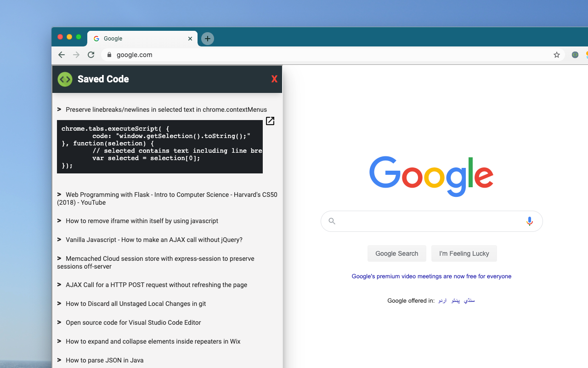Click 'How to remove iframe within itself' title
The image size is (588, 368).
tap(142, 221)
